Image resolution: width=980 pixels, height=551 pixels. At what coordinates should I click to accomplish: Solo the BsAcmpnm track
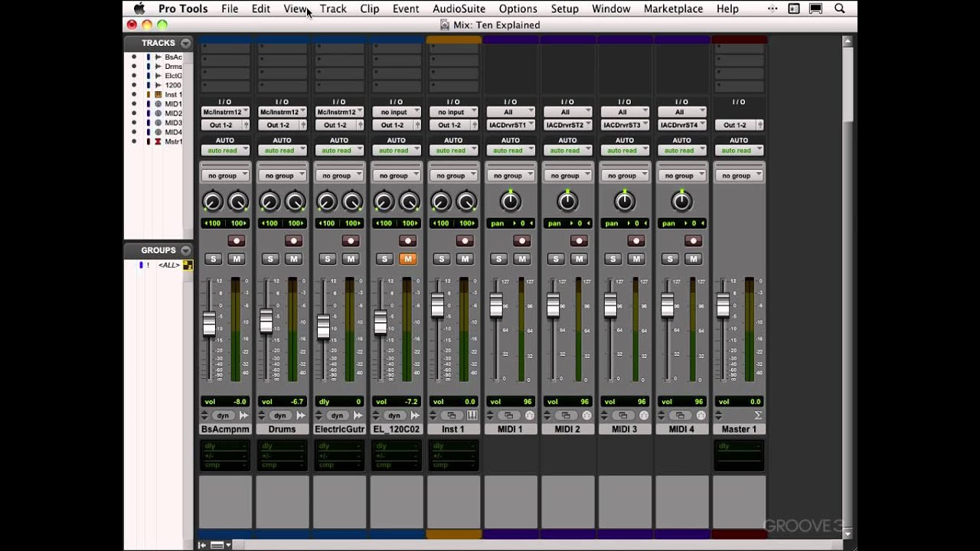(213, 259)
